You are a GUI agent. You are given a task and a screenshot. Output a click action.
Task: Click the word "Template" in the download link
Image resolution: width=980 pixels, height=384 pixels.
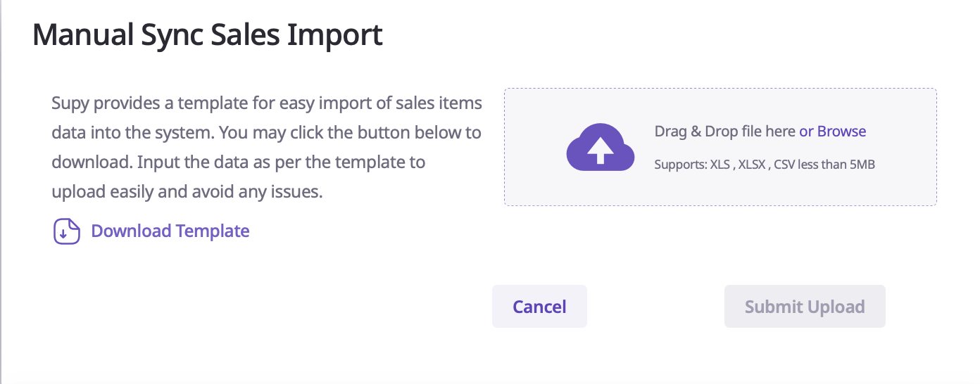[212, 231]
